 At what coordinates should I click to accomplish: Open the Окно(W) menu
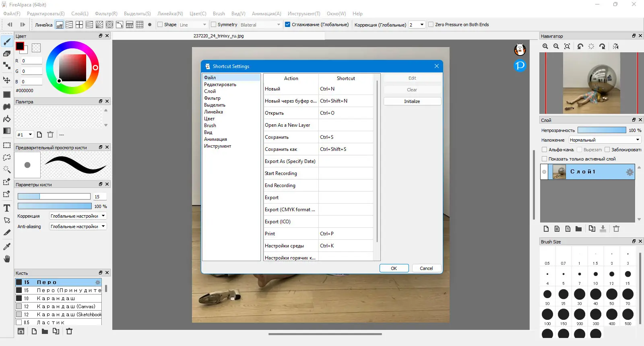coord(336,14)
